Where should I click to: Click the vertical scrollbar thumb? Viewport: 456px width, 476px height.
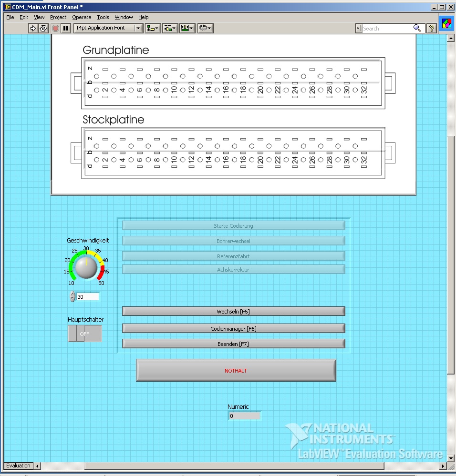pos(451,256)
